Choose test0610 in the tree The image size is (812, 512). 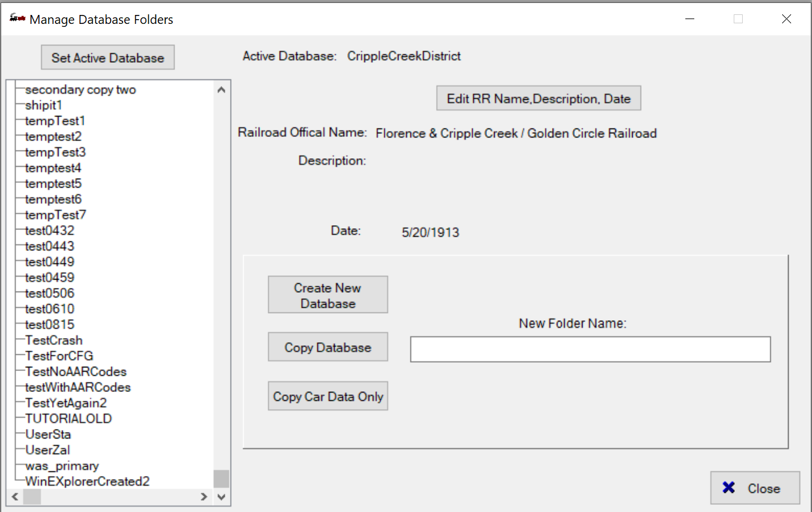(50, 309)
